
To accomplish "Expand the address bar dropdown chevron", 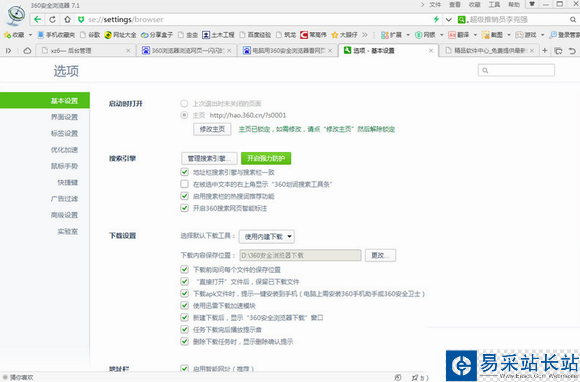I will [x=449, y=20].
